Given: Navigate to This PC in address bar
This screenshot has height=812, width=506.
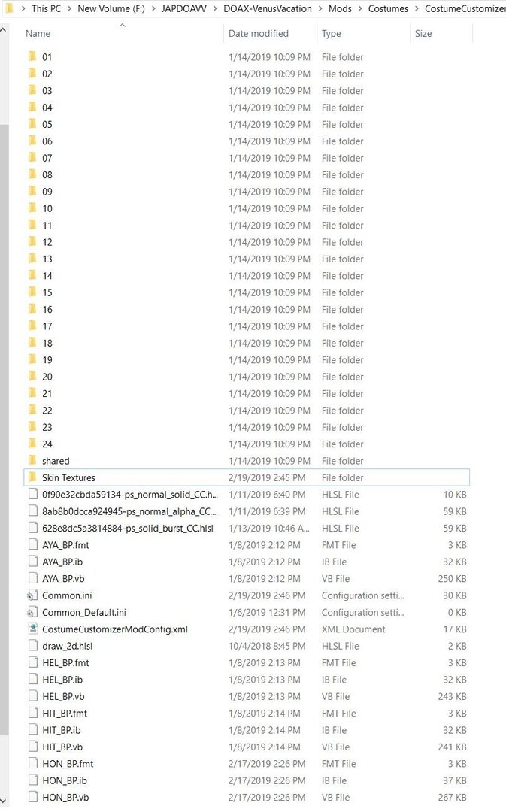Looking at the screenshot, I should point(46,8).
